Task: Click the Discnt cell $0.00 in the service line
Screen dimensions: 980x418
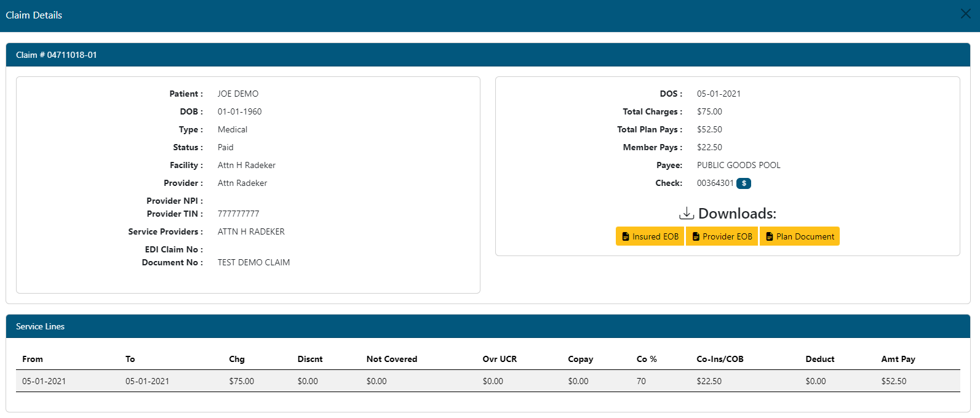Action: [x=308, y=381]
